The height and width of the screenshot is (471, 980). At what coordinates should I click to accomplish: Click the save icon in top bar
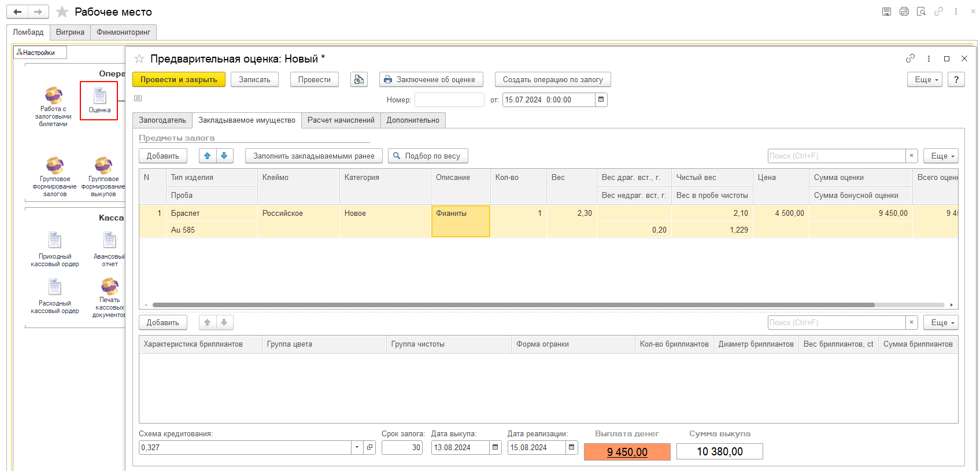[886, 12]
